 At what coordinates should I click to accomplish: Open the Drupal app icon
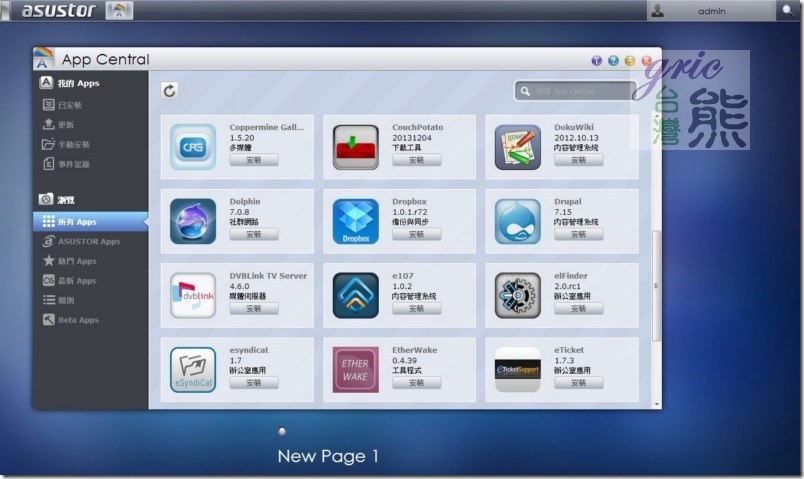coord(517,221)
